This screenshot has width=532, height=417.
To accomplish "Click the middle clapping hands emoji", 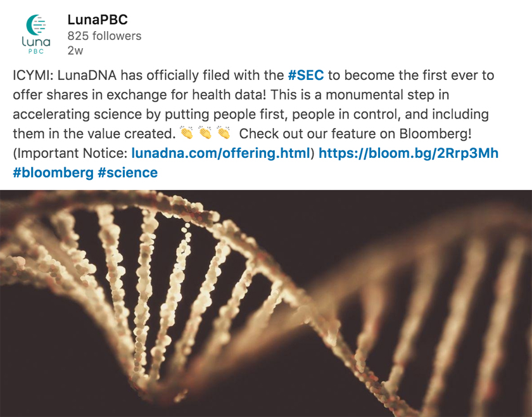I will pyautogui.click(x=205, y=134).
